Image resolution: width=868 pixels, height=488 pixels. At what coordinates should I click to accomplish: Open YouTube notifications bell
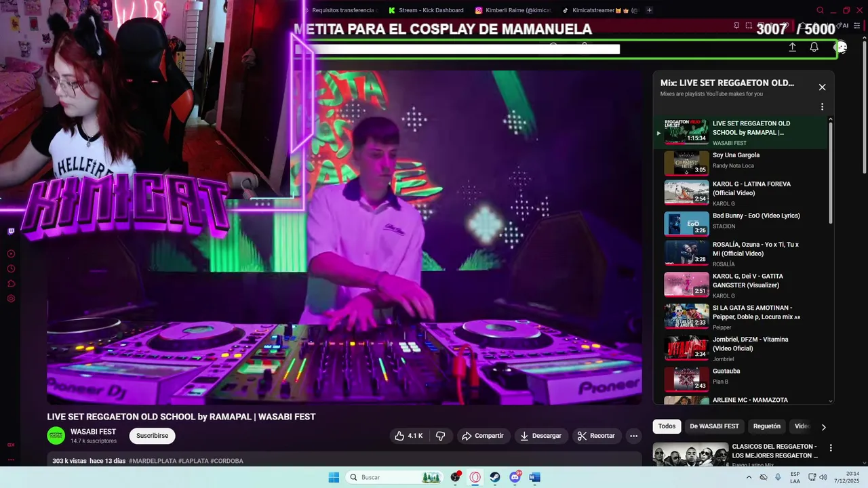tap(814, 47)
